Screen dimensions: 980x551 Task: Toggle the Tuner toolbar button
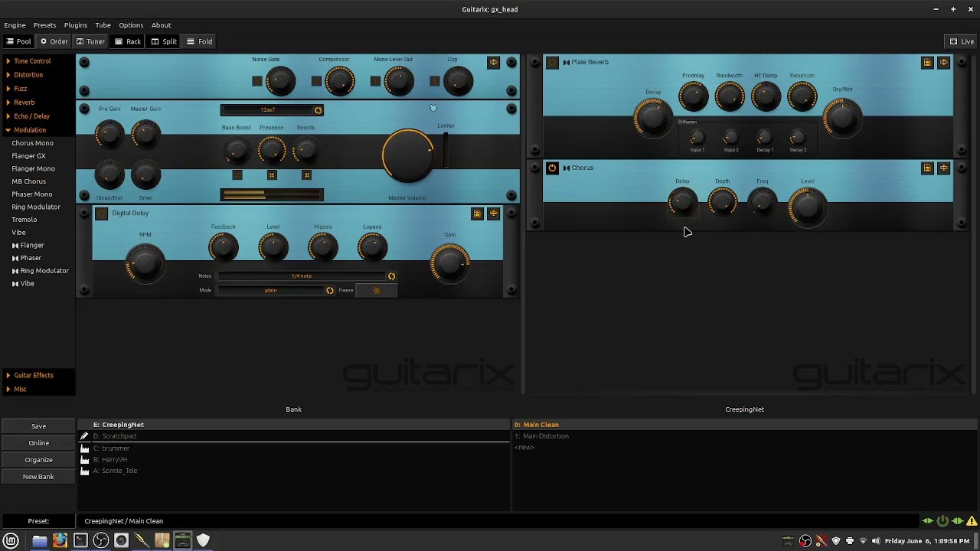(x=90, y=41)
